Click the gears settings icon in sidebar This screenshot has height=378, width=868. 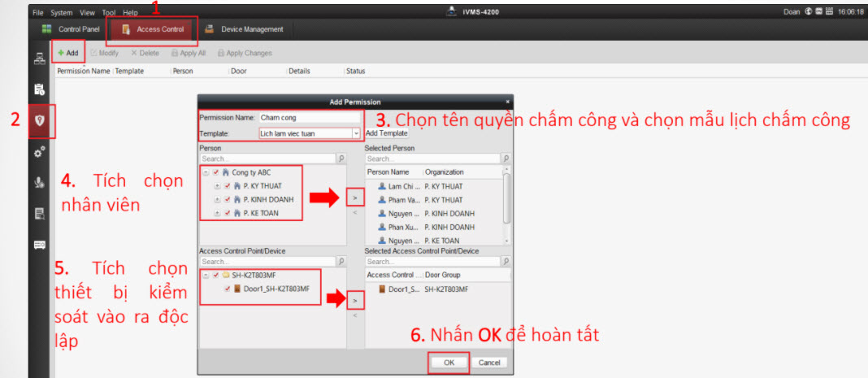click(x=39, y=152)
